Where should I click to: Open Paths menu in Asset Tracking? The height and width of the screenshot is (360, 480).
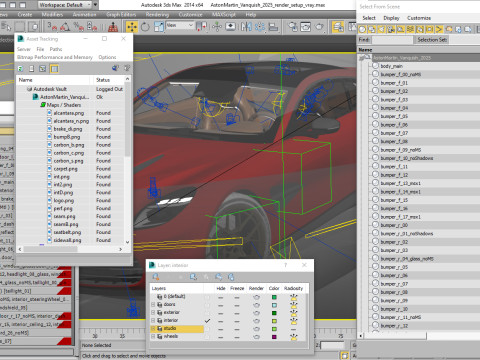click(x=56, y=49)
